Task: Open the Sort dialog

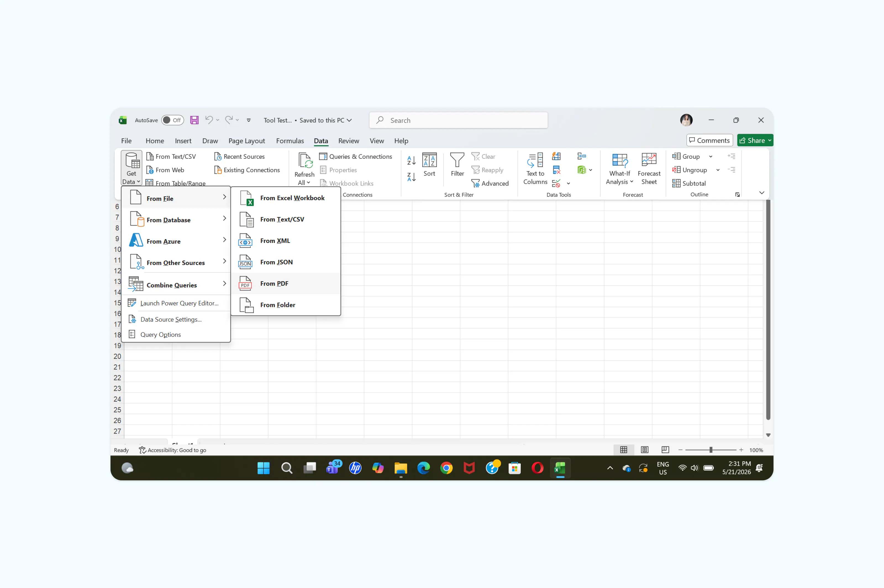Action: [x=429, y=165]
